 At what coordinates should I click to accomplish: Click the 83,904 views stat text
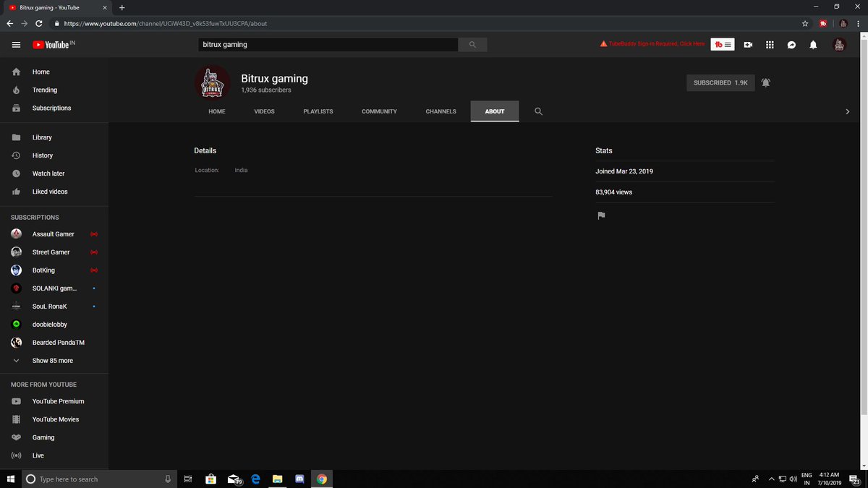613,192
